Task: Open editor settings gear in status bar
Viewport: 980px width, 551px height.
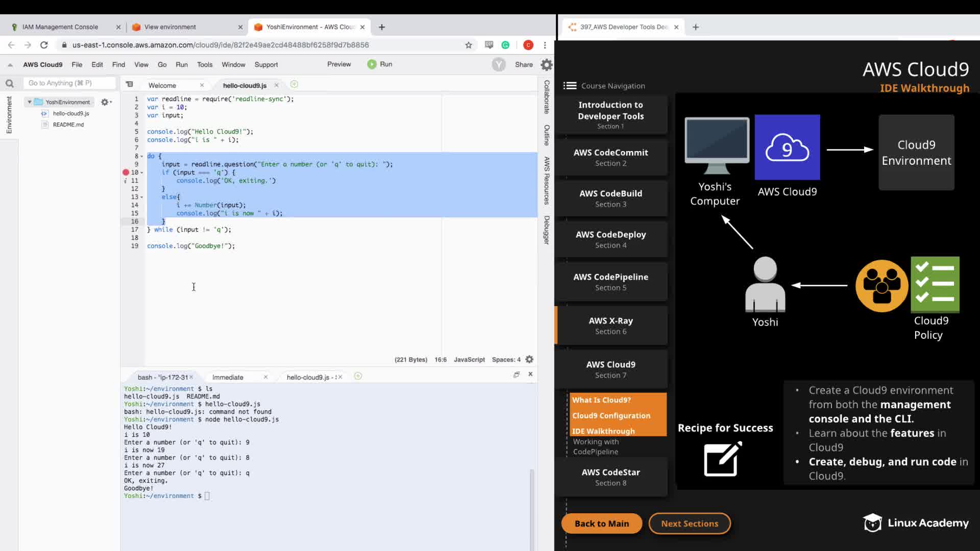Action: pyautogui.click(x=529, y=360)
